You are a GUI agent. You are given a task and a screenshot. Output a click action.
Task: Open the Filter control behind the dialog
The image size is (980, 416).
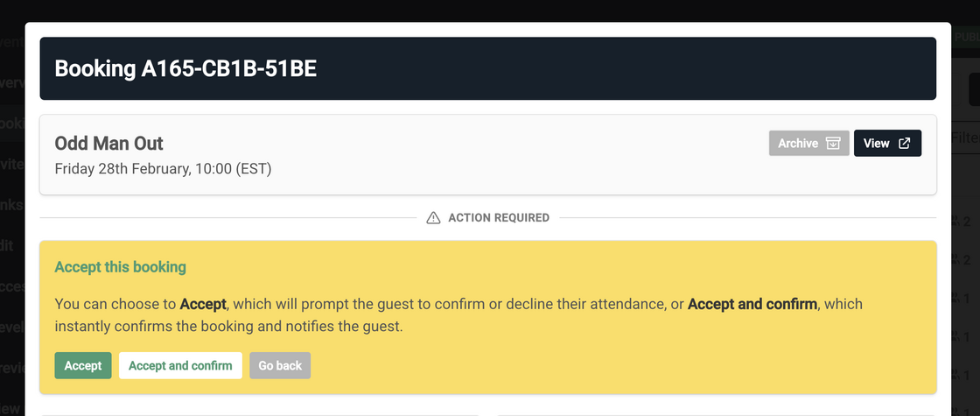coord(964,137)
